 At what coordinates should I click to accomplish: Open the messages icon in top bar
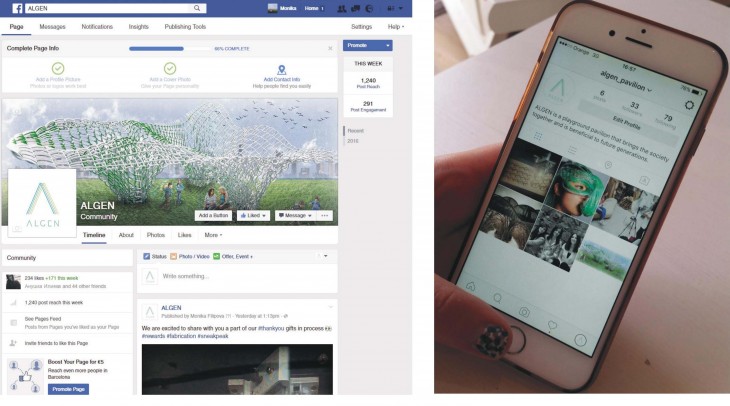click(355, 8)
